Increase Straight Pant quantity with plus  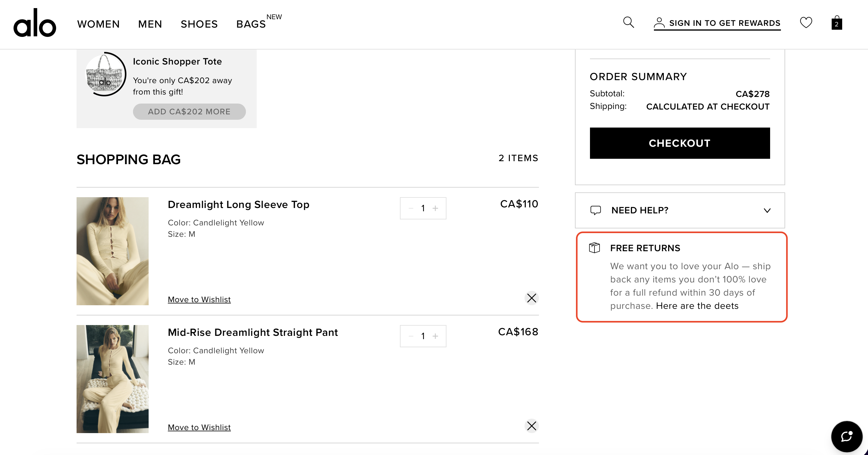click(x=435, y=336)
